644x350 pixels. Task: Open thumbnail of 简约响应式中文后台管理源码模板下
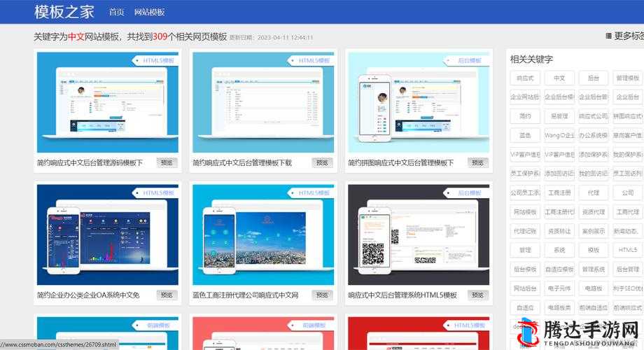point(108,102)
